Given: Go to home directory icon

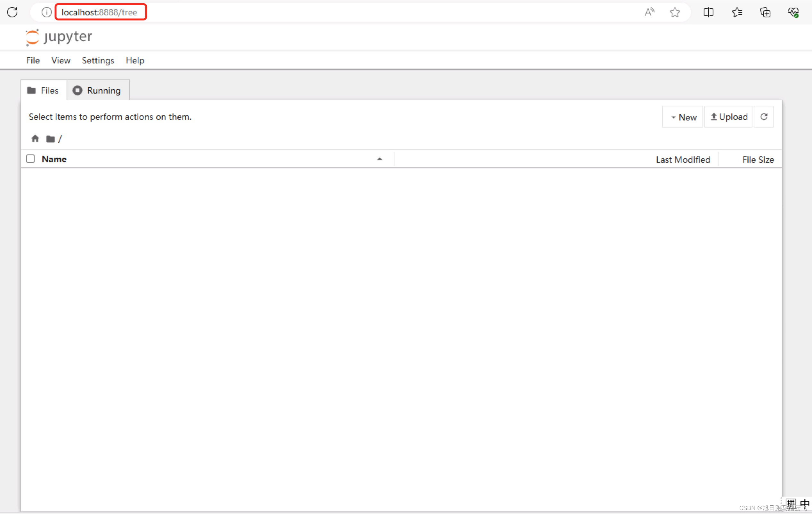Looking at the screenshot, I should click(x=35, y=139).
